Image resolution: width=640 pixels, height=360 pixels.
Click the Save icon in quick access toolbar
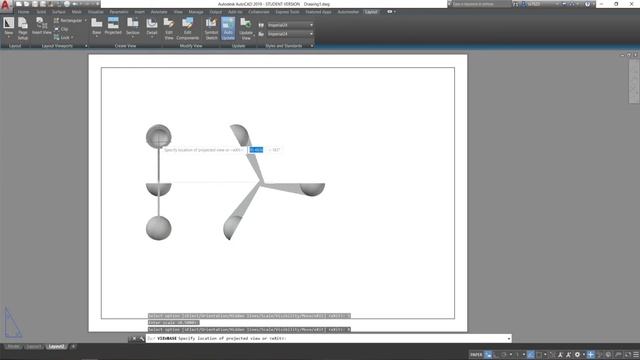click(x=35, y=4)
